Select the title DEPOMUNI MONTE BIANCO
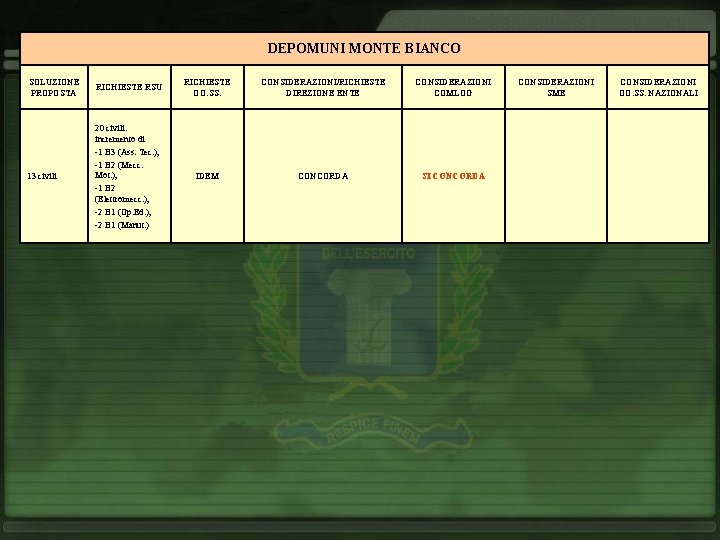This screenshot has width=720, height=540. point(364,48)
